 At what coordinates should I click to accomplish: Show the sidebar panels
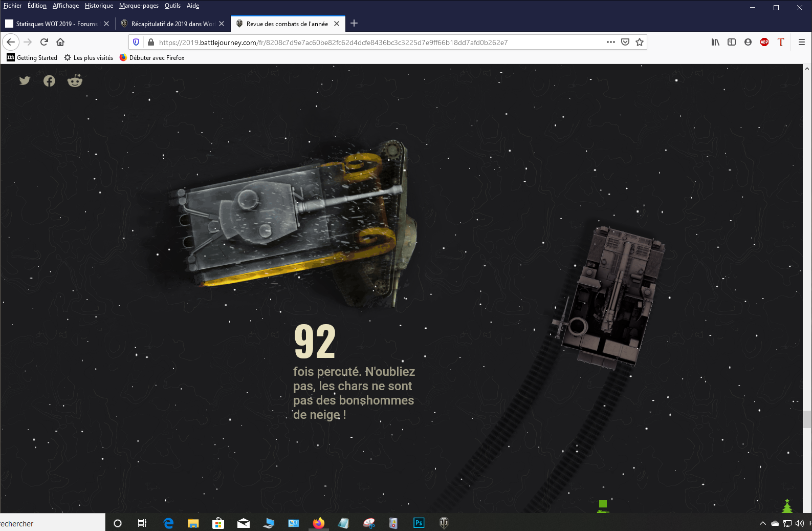coord(732,42)
